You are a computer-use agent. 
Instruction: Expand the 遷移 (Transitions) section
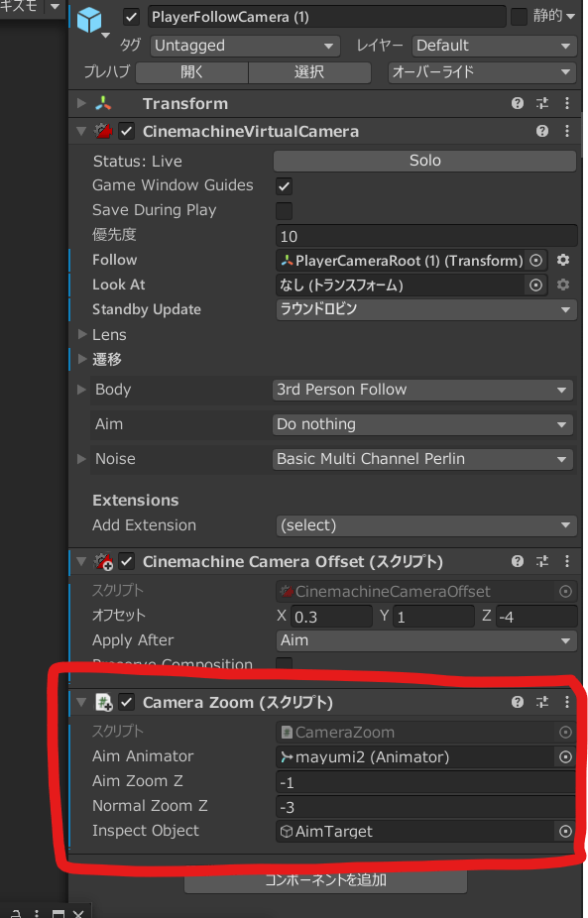tap(82, 359)
